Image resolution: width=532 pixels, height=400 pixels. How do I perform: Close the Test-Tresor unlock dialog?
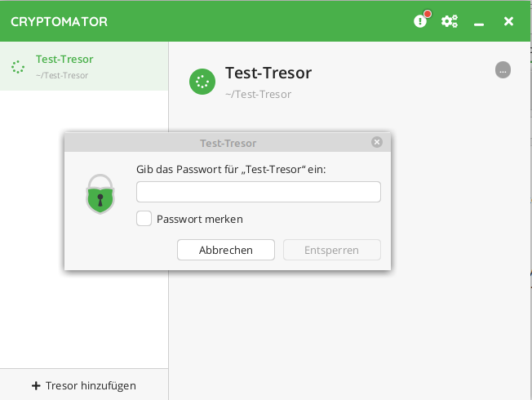point(376,142)
